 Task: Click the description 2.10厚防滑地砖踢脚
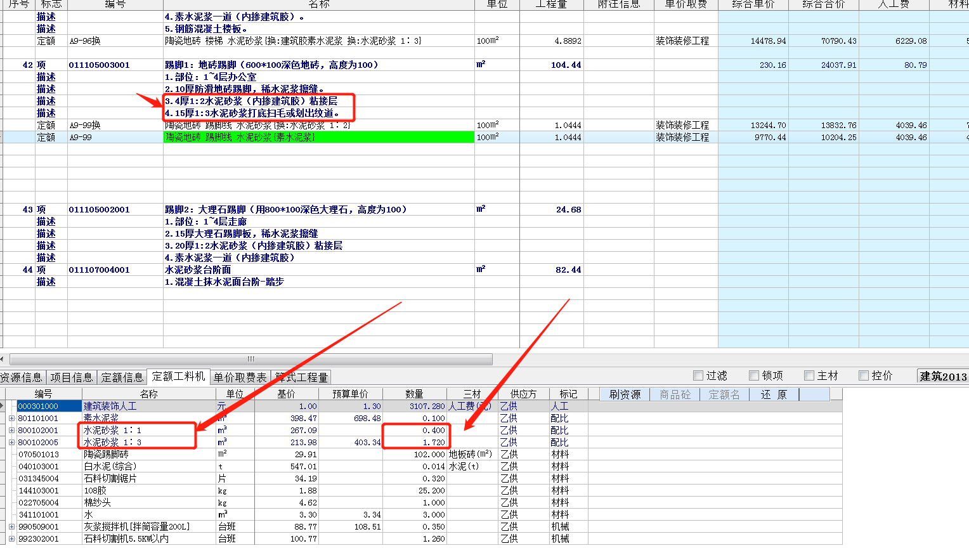(244, 89)
